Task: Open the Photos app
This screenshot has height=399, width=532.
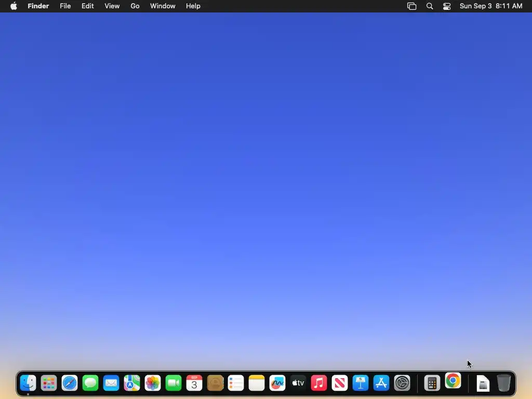Action: (x=153, y=383)
